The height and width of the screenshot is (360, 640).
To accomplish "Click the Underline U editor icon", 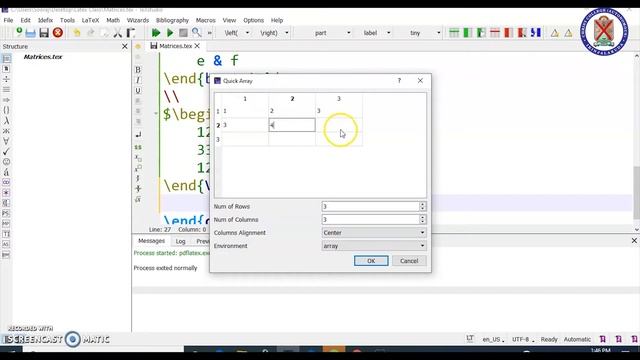I will [x=138, y=91].
